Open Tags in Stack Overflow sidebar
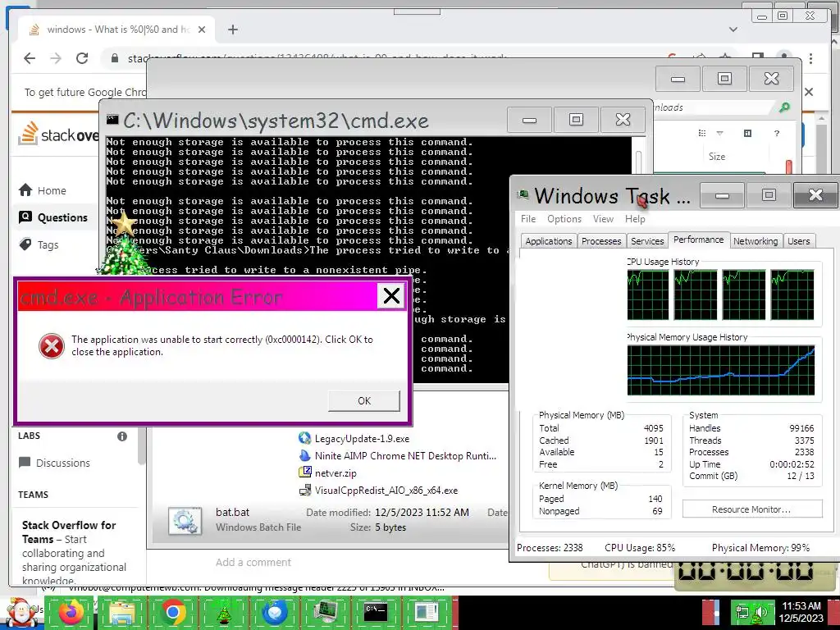 [39, 244]
